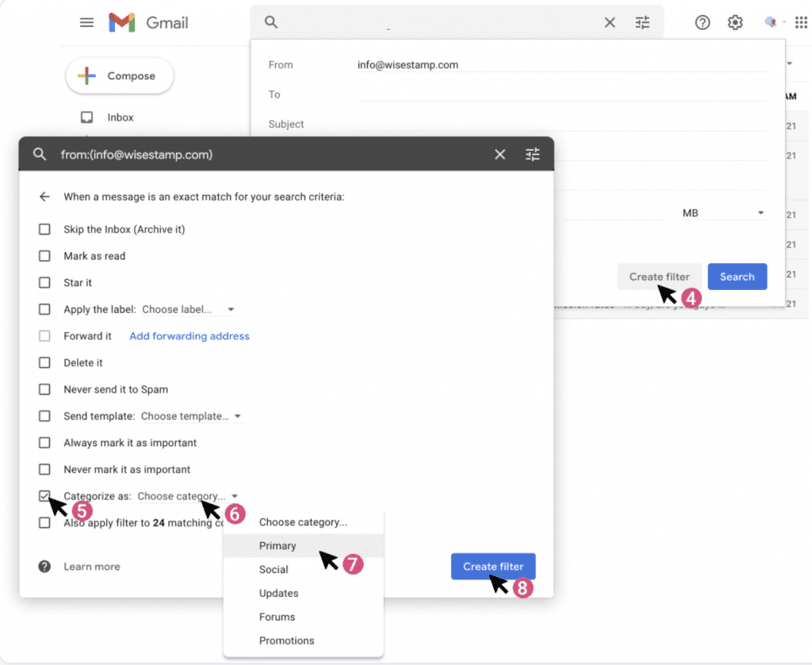Check Never send it to Spam

tap(44, 389)
